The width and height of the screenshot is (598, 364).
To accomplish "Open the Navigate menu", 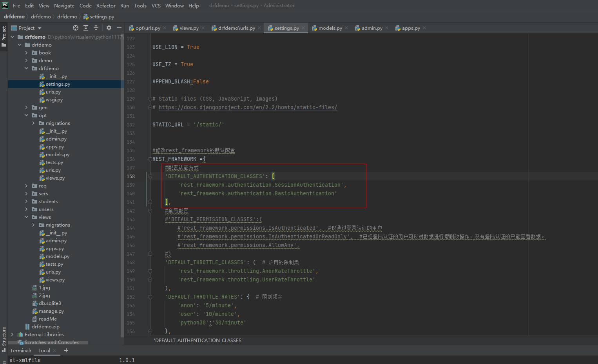I will point(64,5).
